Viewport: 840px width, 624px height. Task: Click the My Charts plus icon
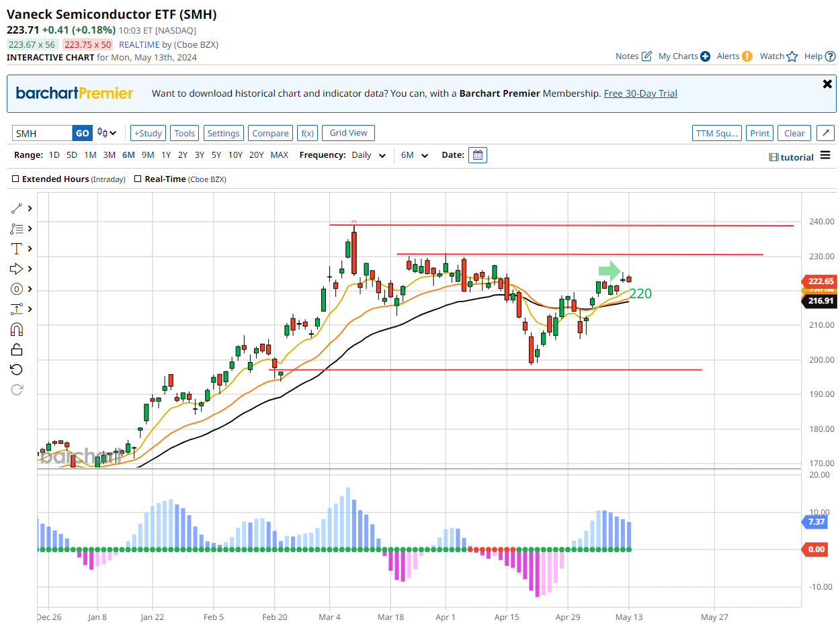coord(705,56)
